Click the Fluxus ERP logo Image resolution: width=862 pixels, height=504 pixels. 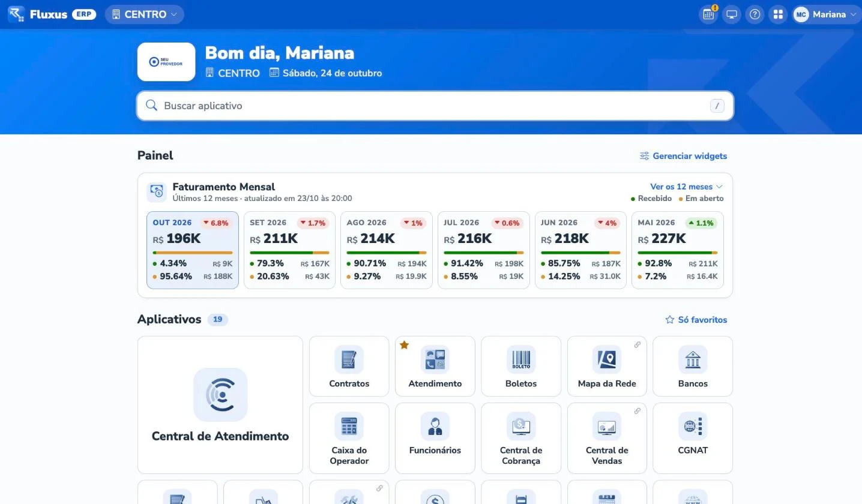pos(52,14)
